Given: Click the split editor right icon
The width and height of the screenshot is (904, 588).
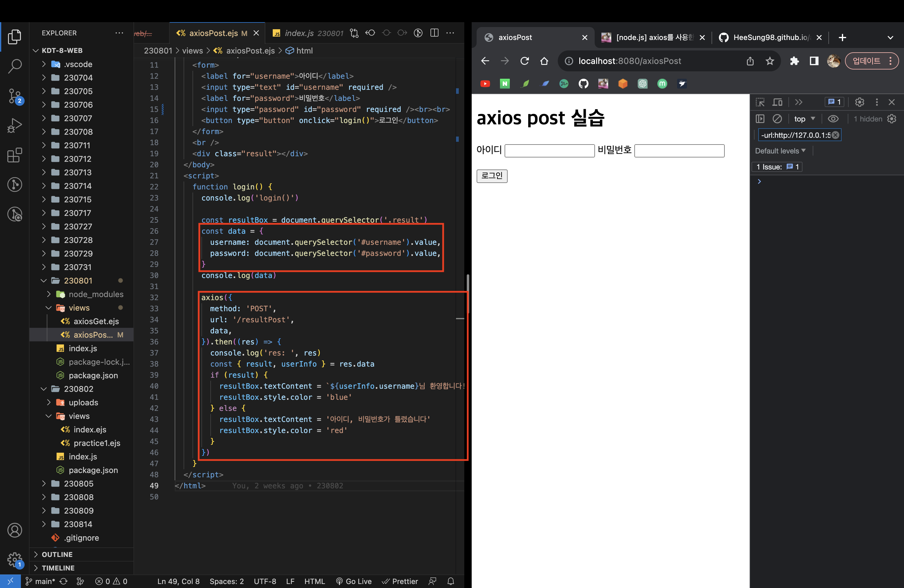Looking at the screenshot, I should pyautogui.click(x=434, y=33).
